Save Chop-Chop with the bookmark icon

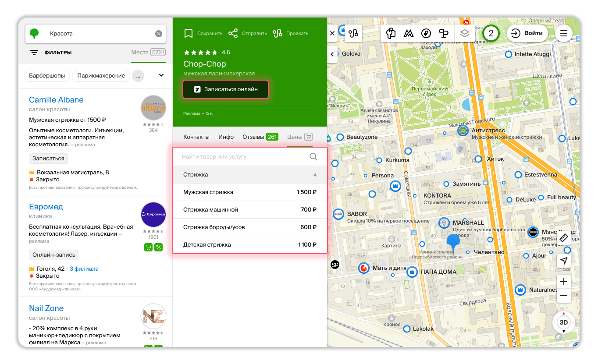189,33
